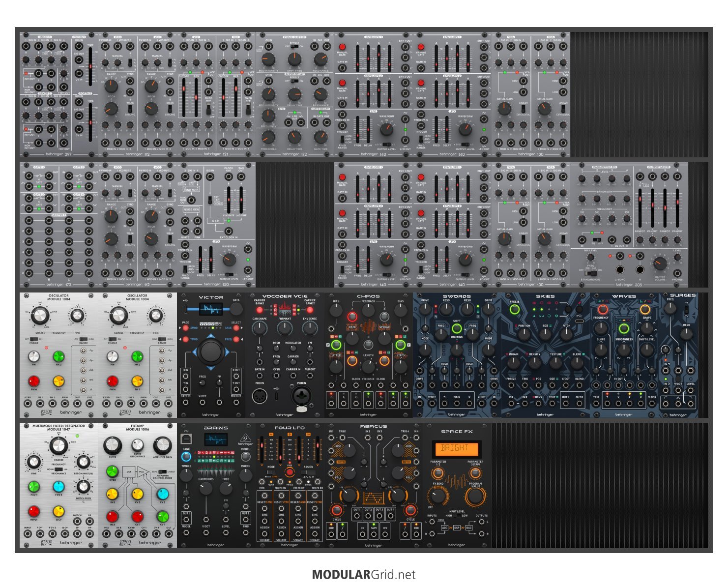Flip the Phase Shifter EFFECT off/on switch
This screenshot has height=585, width=728.
[x=294, y=46]
